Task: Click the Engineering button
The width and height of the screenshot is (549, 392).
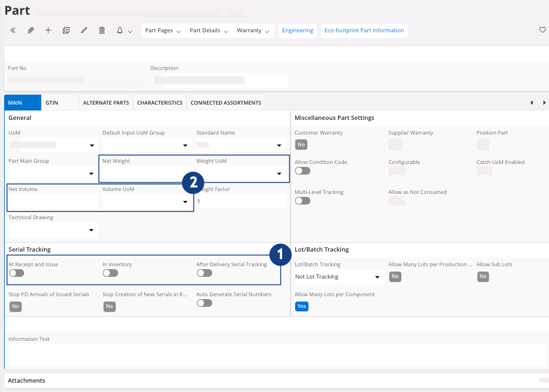Action: 297,31
